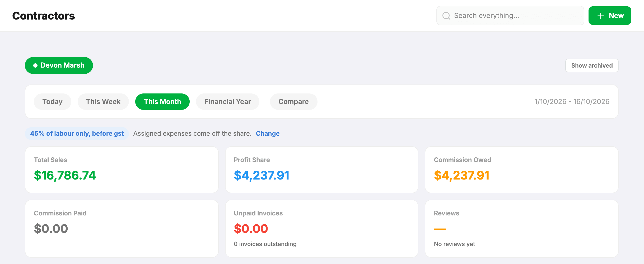Click the plus icon in New button
The image size is (644, 264).
(601, 16)
